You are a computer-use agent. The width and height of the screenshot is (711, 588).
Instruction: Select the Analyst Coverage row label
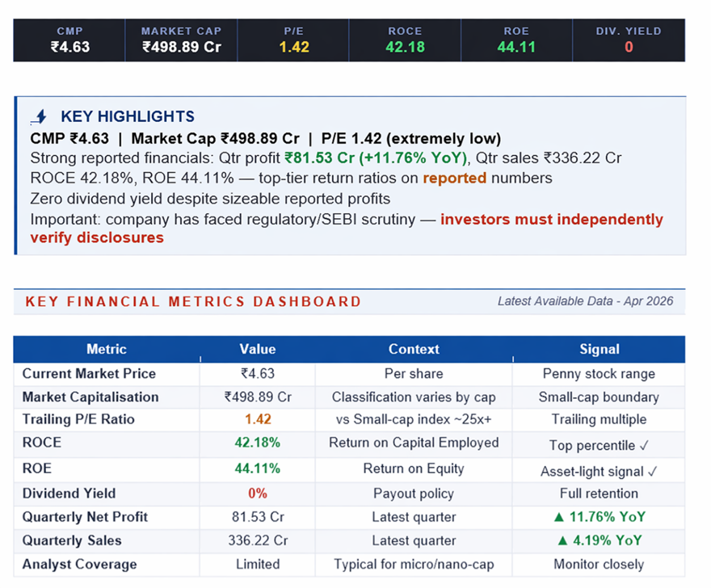[x=79, y=564]
